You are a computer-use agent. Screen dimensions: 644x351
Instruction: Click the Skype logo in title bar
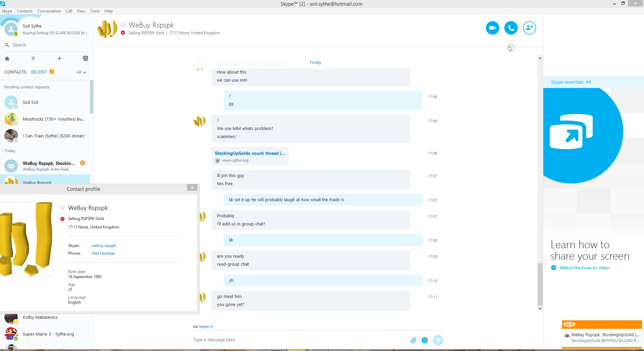[x=3, y=4]
